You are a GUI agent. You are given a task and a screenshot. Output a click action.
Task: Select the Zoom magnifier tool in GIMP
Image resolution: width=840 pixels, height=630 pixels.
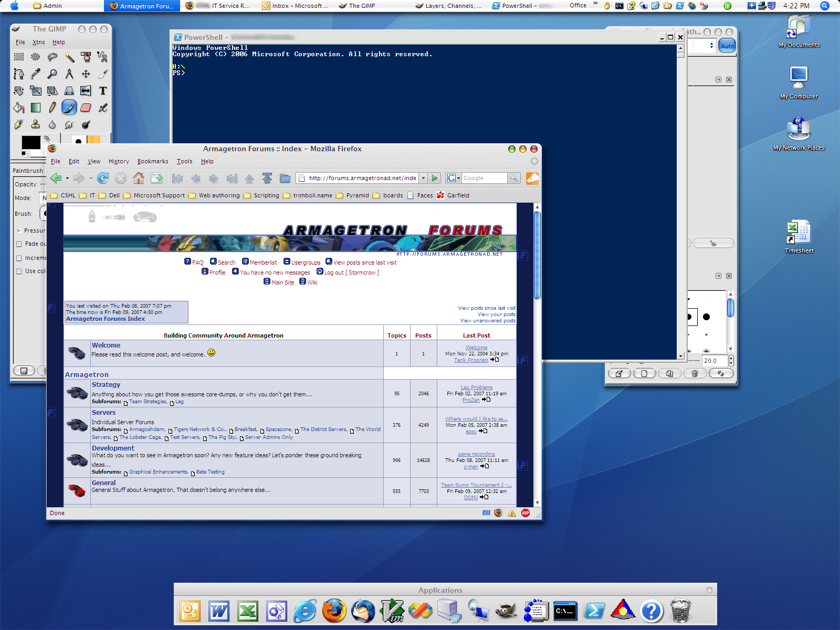click(x=52, y=74)
